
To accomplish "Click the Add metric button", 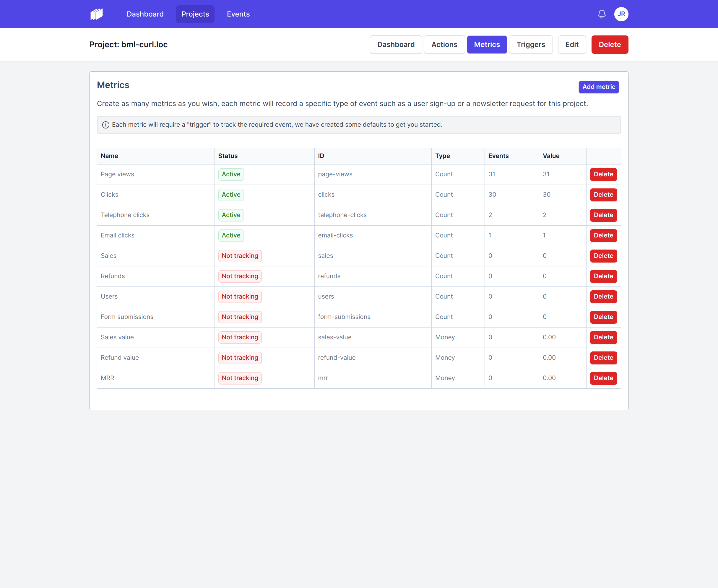I will [599, 87].
